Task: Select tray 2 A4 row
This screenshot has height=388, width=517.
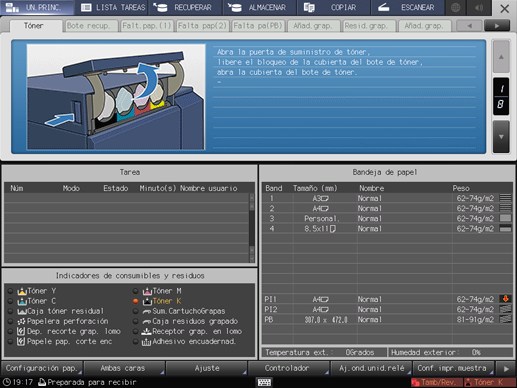Action: [x=387, y=208]
